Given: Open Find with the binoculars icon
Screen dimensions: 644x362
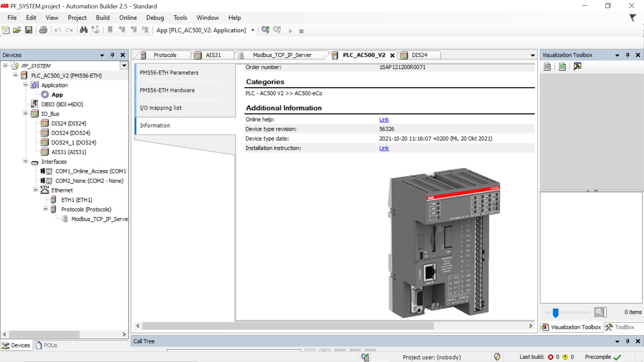Looking at the screenshot, I should (84, 30).
